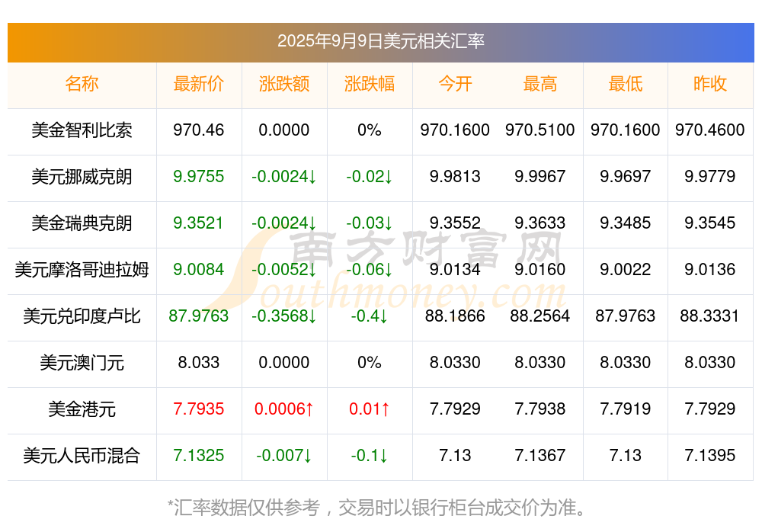The image size is (762, 532).
Task: Click the '今开' column header
Action: [455, 84]
